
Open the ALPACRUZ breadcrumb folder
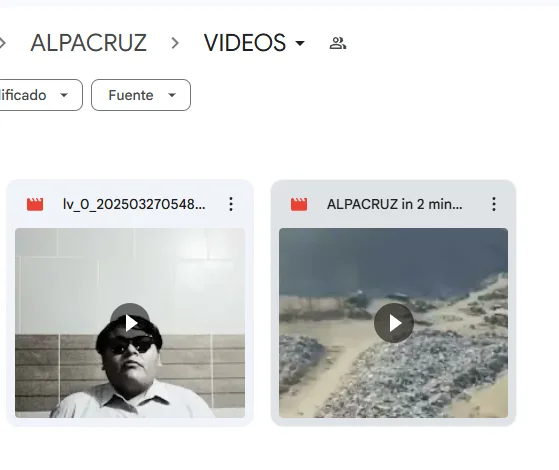pos(88,43)
